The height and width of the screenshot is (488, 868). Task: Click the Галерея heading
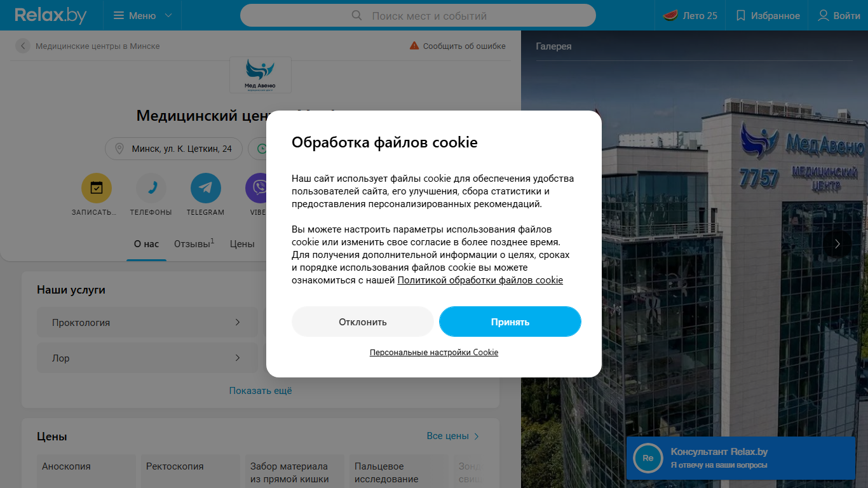[553, 46]
